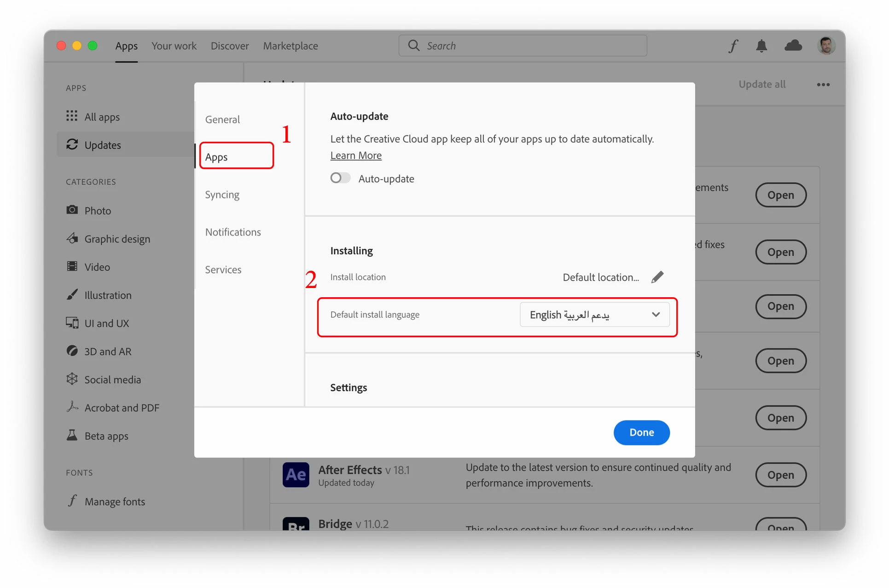Click the language dropdown chevron arrow

[x=656, y=315]
